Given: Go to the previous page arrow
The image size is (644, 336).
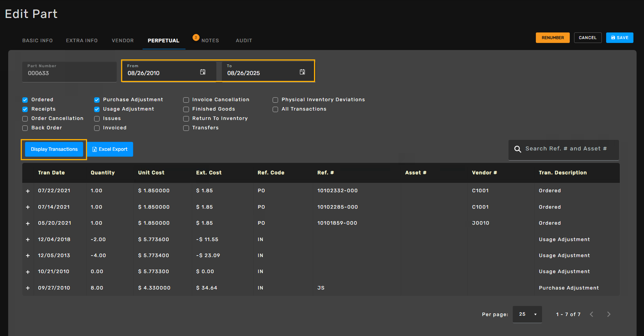Looking at the screenshot, I should coord(591,315).
